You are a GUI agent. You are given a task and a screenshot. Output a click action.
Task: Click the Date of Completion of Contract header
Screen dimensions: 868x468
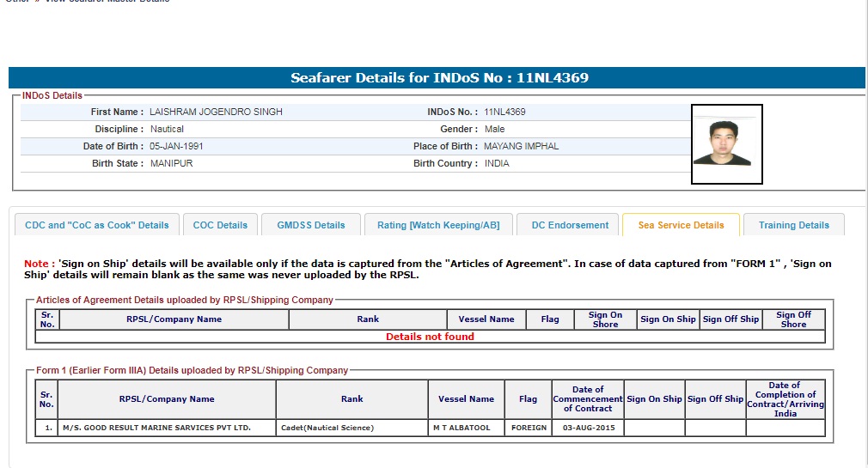point(785,398)
